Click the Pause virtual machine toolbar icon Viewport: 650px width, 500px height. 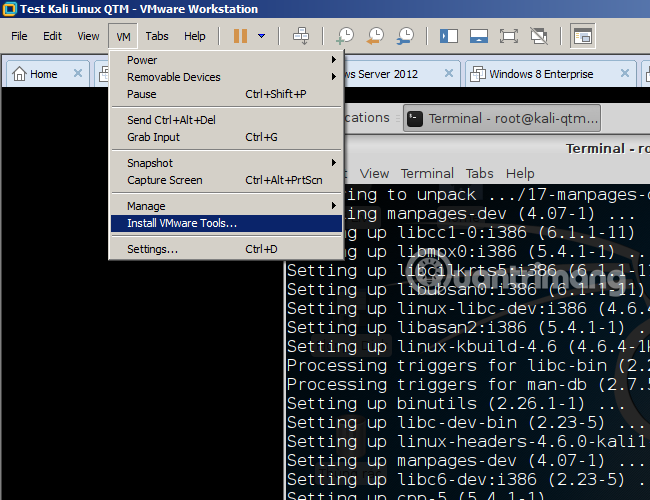pos(240,36)
